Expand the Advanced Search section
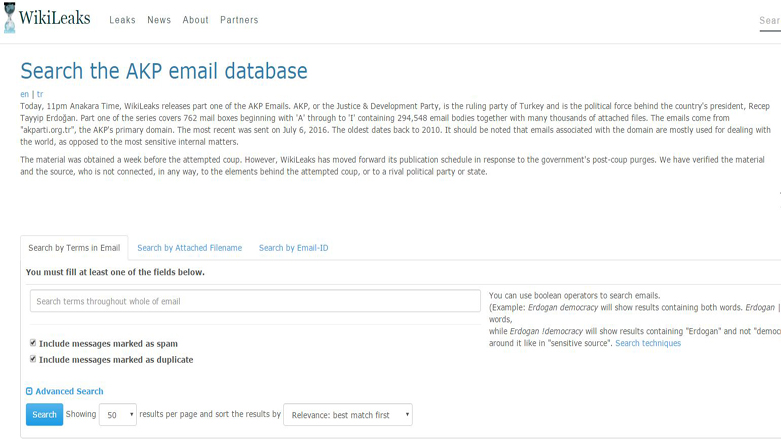 pyautogui.click(x=69, y=391)
